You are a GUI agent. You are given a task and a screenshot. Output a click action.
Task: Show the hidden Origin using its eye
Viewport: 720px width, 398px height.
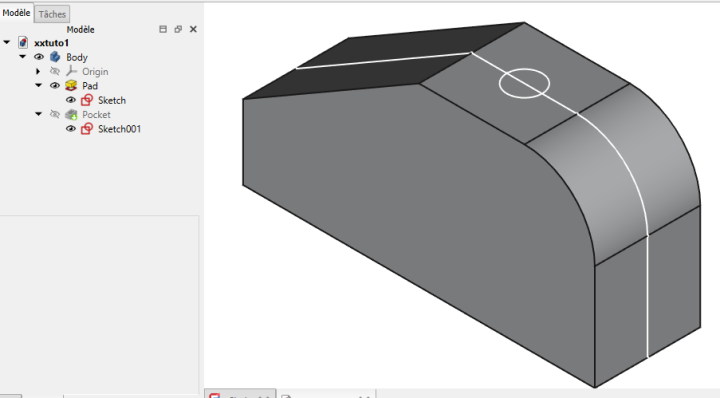tap(55, 71)
